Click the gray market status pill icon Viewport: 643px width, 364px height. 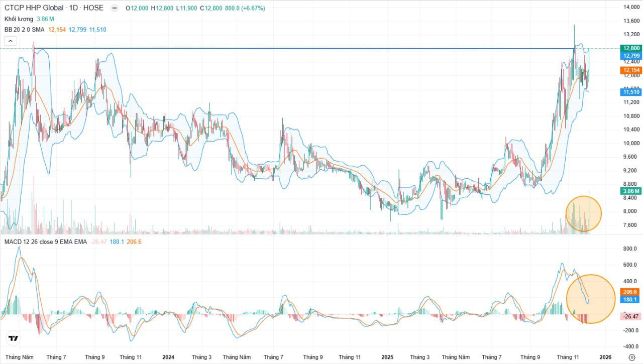pos(115,8)
